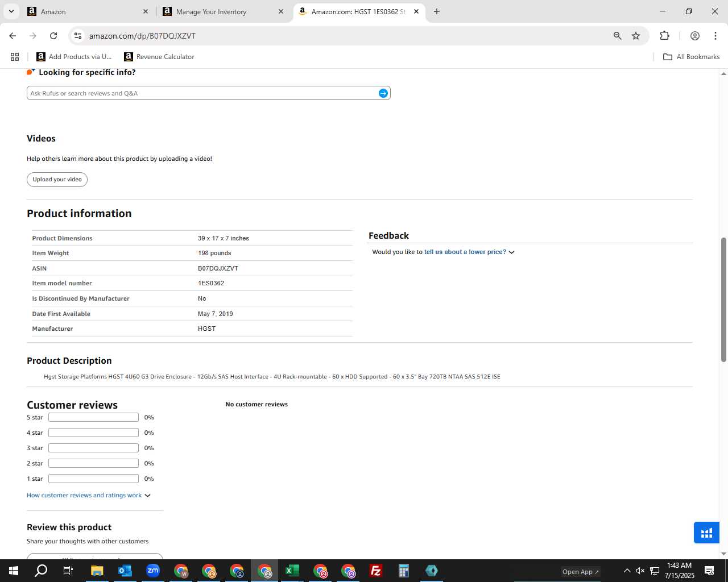
Task: Open Outlook from the taskbar
Action: (125, 571)
